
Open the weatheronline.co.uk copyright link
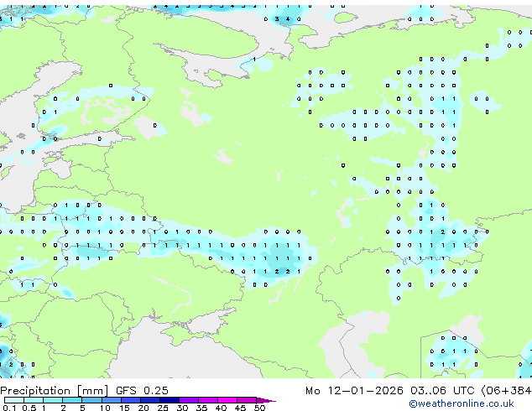[461, 403]
